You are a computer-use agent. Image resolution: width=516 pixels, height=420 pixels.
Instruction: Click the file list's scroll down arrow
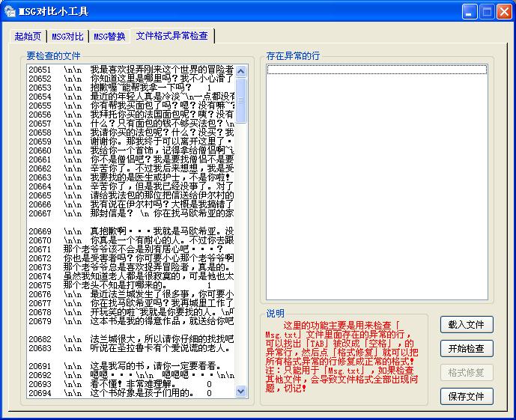point(241,391)
